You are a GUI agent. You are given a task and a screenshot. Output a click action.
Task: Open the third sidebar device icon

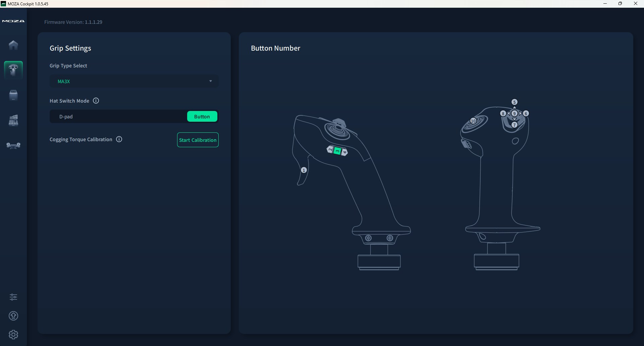point(13,95)
